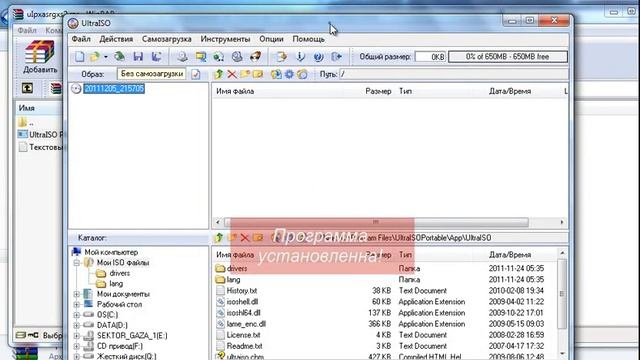Click the green Up arrow in Каталог toolbar

(219, 237)
